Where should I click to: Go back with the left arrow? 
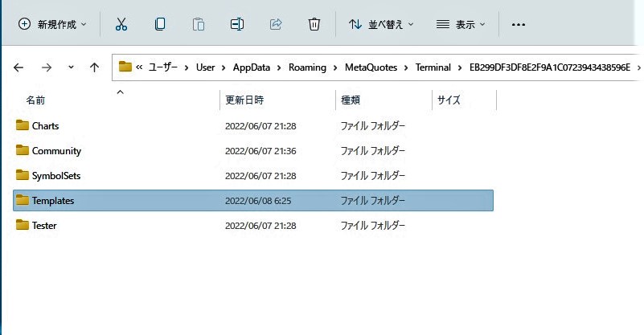point(18,67)
